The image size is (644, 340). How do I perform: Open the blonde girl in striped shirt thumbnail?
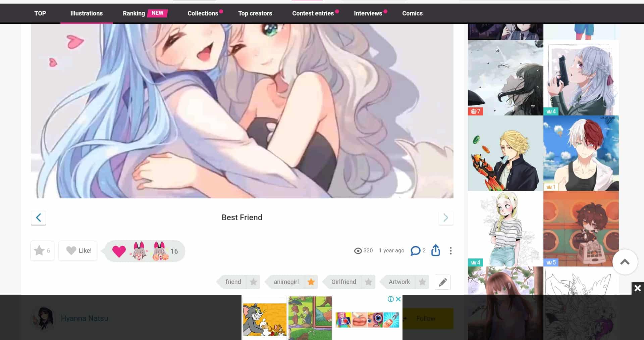pyautogui.click(x=505, y=229)
